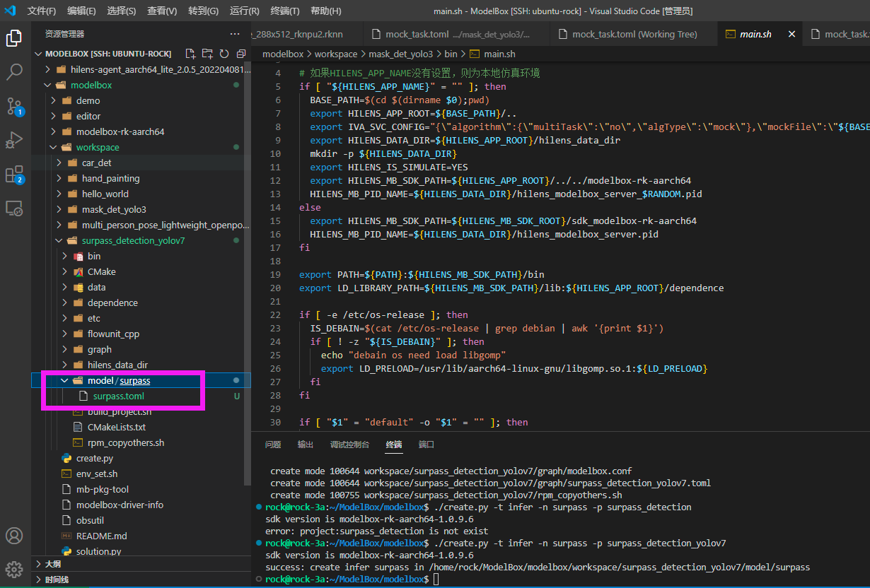870x588 pixels.
Task: Open the Extensions view
Action: tap(14, 175)
